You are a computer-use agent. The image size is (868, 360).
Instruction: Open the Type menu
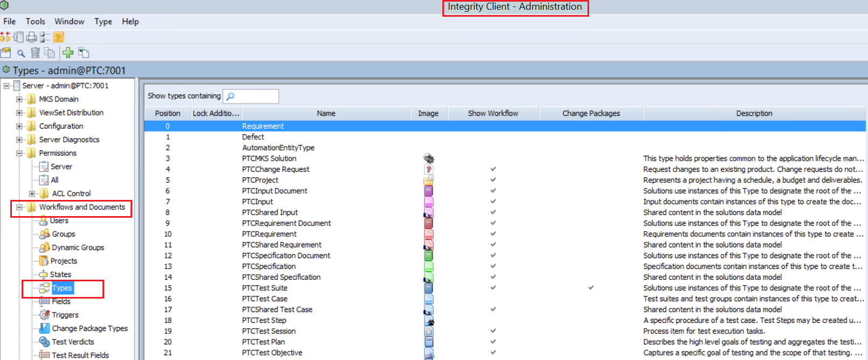pyautogui.click(x=103, y=22)
